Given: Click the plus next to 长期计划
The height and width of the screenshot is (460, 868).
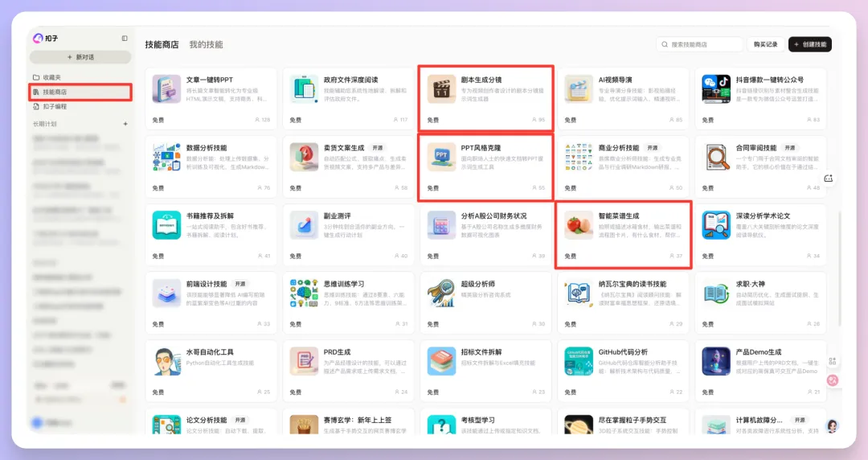Looking at the screenshot, I should [x=125, y=124].
